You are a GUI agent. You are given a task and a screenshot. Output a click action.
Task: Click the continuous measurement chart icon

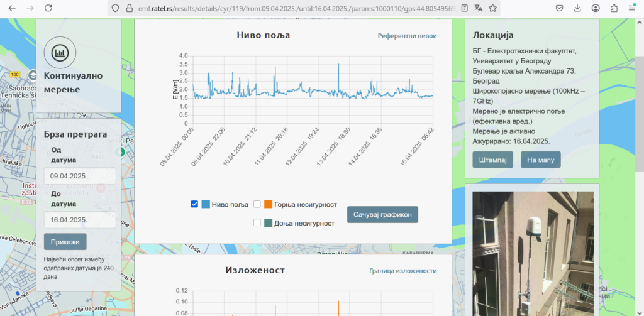pyautogui.click(x=60, y=53)
